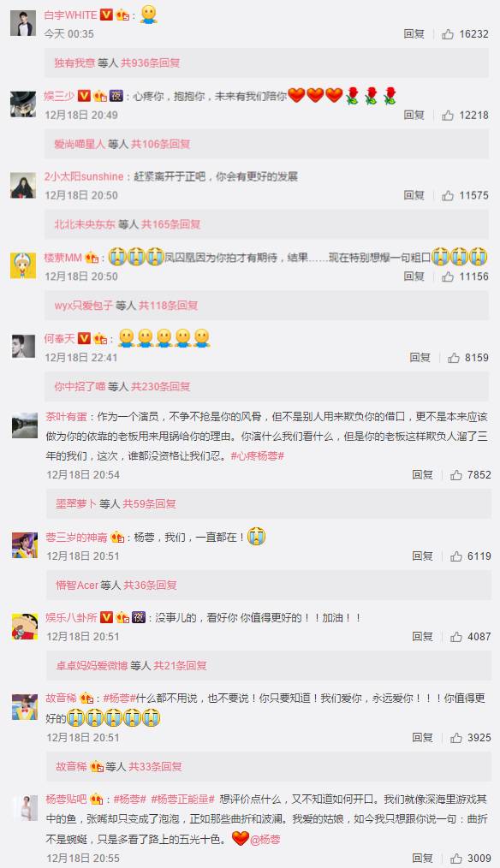The width and height of the screenshot is (500, 868).
Task: Expand the 共936条回复 replies thread
Action: tap(151, 62)
